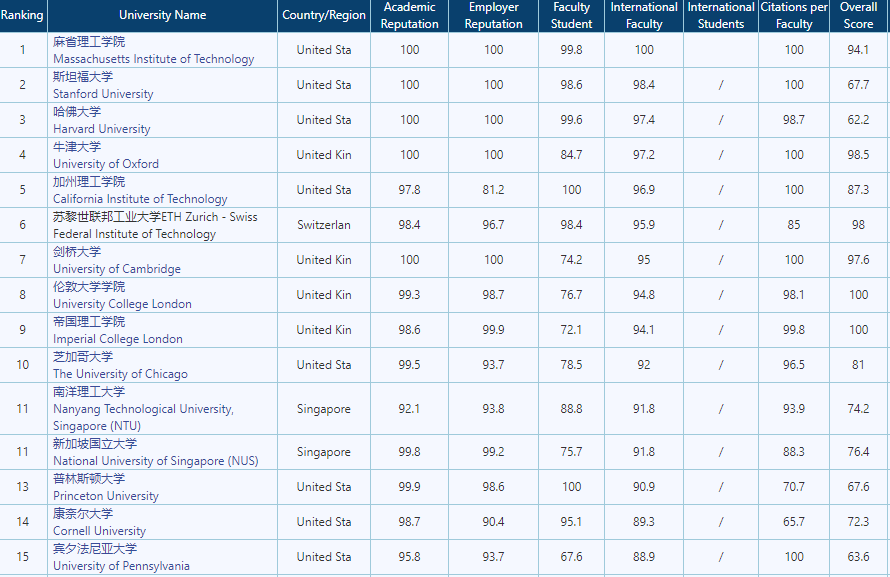Viewport: 890px width, 577px height.
Task: Open University of Oxford link
Action: pyautogui.click(x=105, y=164)
